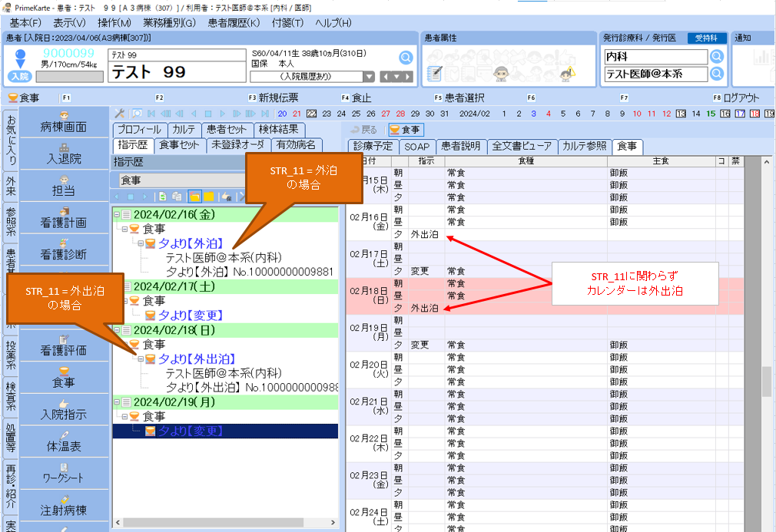Open ワークシート from the sidebar
The height and width of the screenshot is (532, 776).
pyautogui.click(x=64, y=474)
